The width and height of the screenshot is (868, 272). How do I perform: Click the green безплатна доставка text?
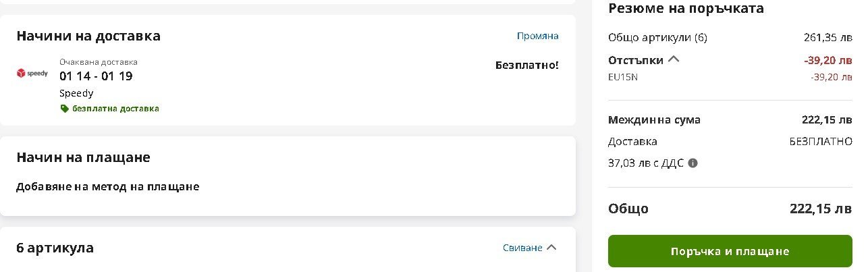(115, 109)
